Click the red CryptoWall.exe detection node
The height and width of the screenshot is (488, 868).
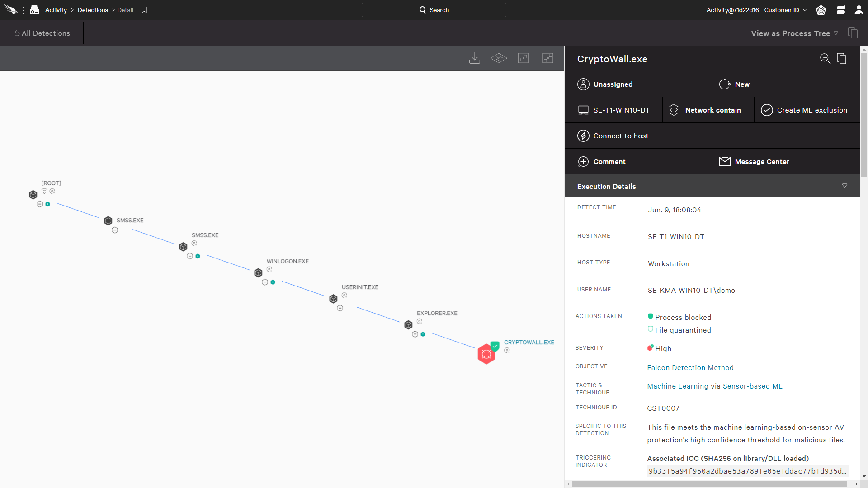(x=486, y=354)
